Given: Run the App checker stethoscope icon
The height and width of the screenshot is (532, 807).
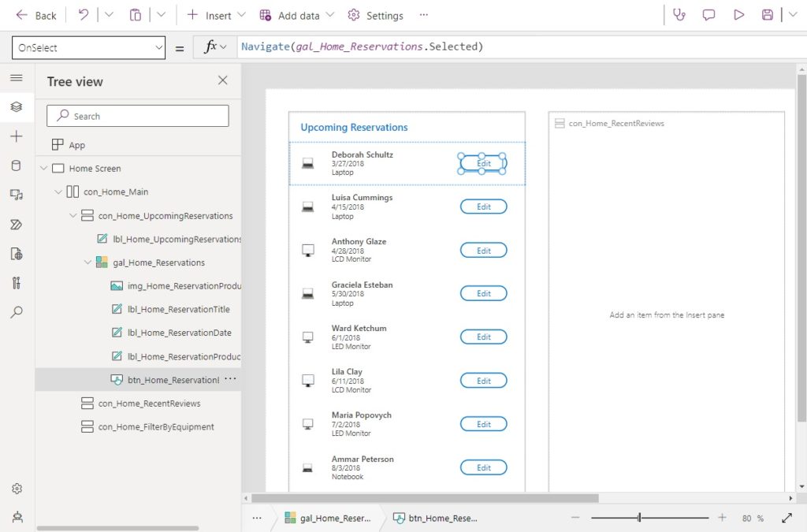Looking at the screenshot, I should (x=679, y=14).
